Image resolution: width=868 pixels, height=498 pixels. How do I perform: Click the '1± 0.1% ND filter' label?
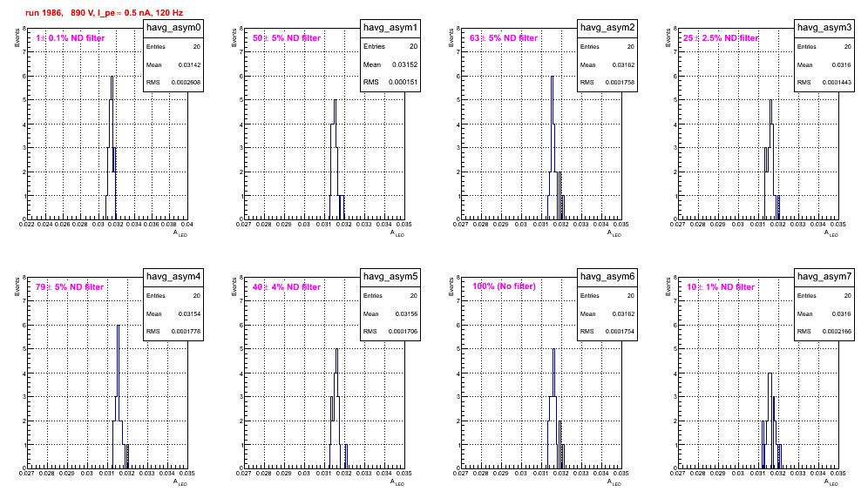point(71,38)
